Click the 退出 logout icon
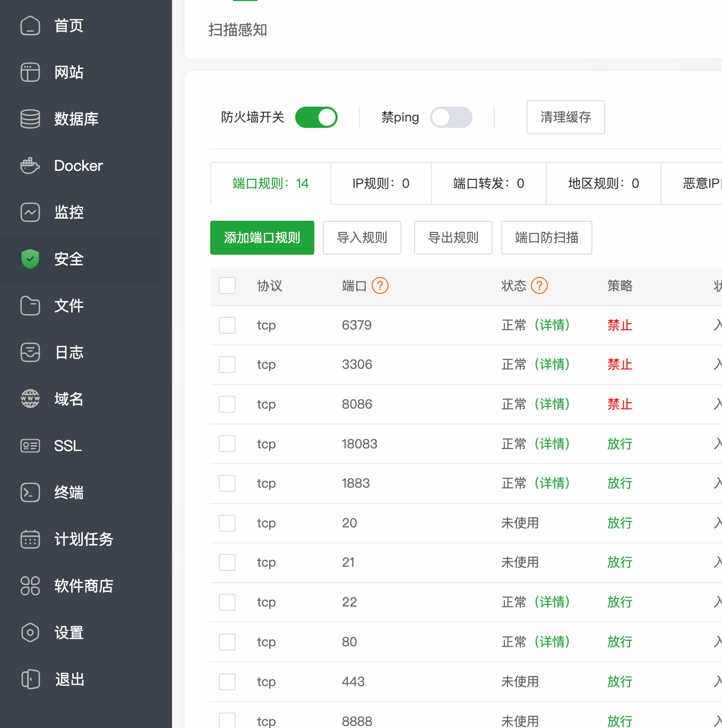 (x=30, y=679)
